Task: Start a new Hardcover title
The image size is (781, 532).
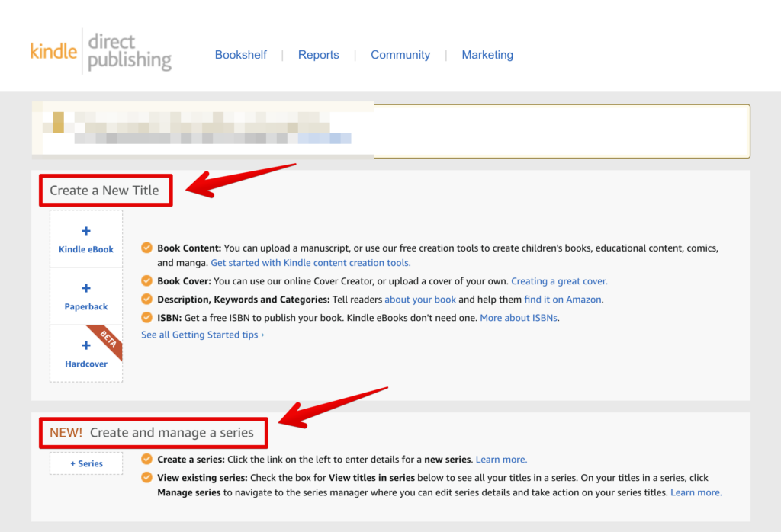Action: pyautogui.click(x=86, y=354)
